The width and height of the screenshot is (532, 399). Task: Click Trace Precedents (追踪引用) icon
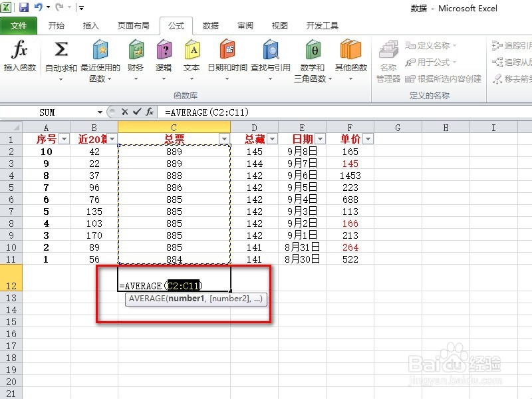coord(497,45)
